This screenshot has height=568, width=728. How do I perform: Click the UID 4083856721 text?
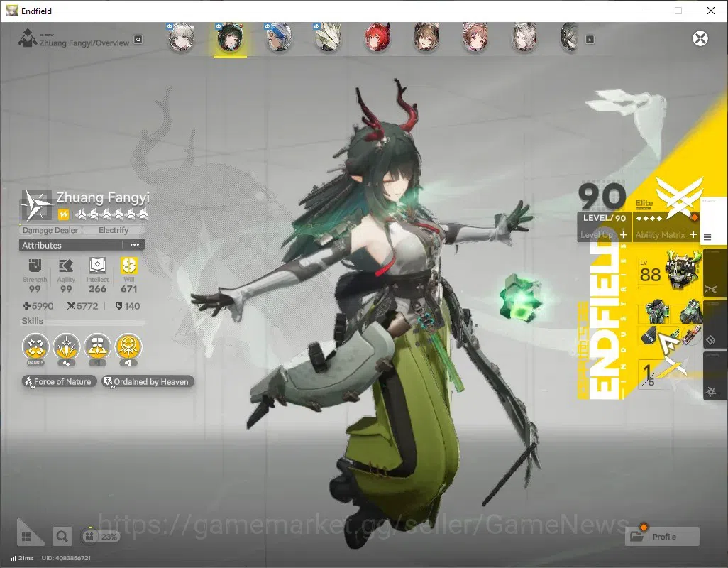[x=66, y=558]
